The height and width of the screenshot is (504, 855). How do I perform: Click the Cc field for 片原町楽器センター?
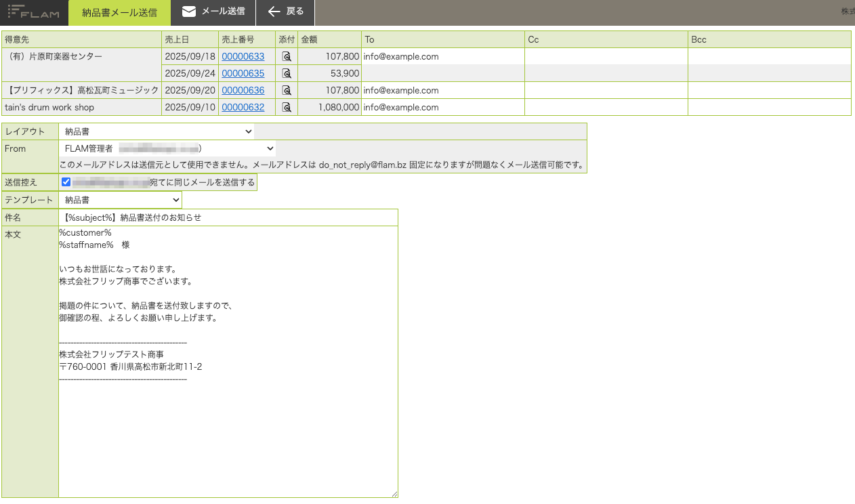pyautogui.click(x=606, y=56)
